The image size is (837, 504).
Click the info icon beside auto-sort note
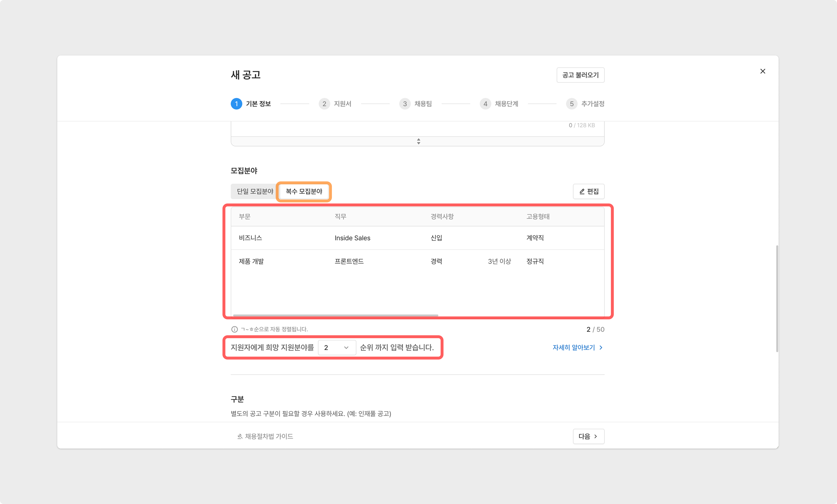coord(234,329)
